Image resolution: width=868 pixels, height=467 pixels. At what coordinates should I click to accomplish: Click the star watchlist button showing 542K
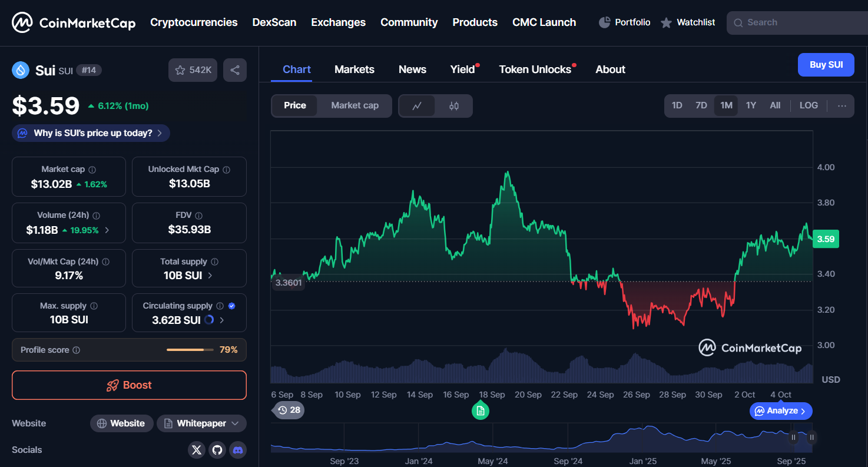pos(193,70)
